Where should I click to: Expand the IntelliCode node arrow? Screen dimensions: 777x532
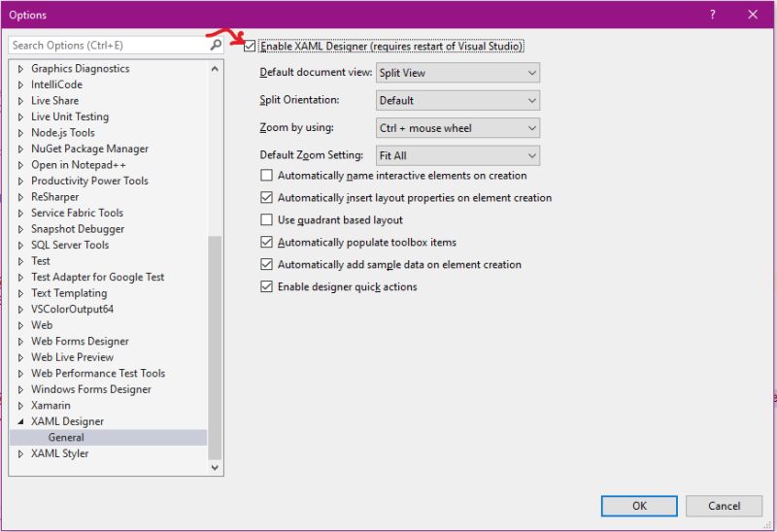20,84
